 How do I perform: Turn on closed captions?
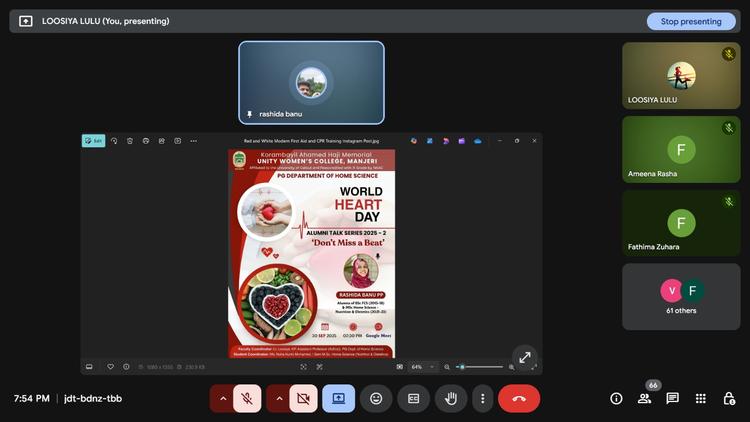413,398
